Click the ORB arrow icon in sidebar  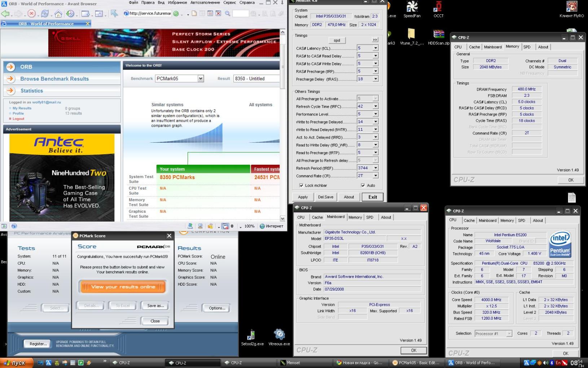pyautogui.click(x=10, y=67)
